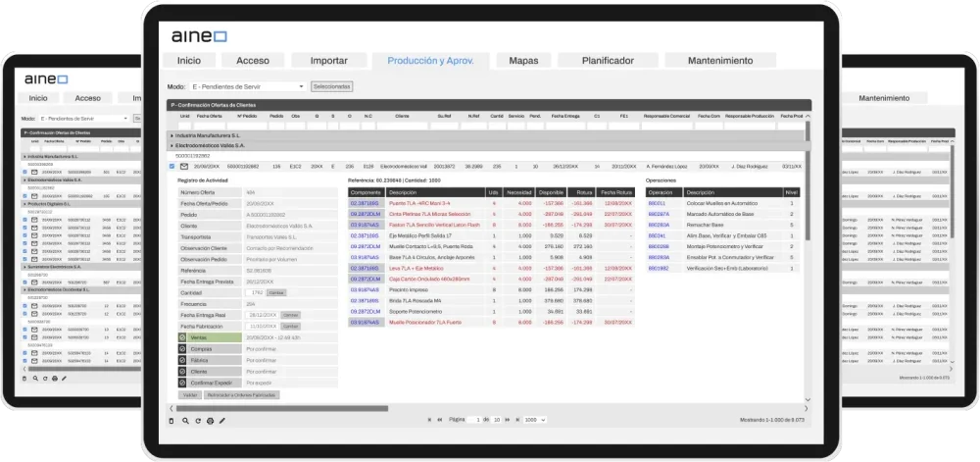This screenshot has height=462, width=980.
Task: Open operation link B80011
Action: click(657, 203)
